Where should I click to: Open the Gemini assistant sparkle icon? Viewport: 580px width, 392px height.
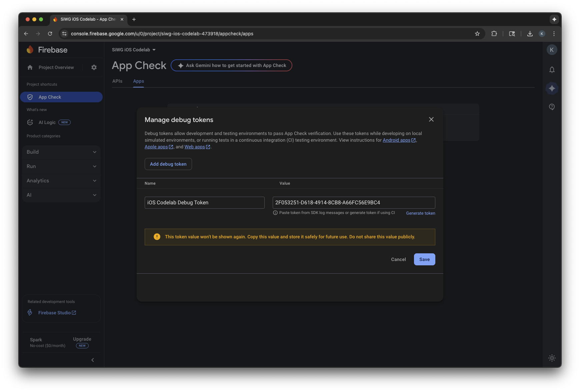point(552,88)
